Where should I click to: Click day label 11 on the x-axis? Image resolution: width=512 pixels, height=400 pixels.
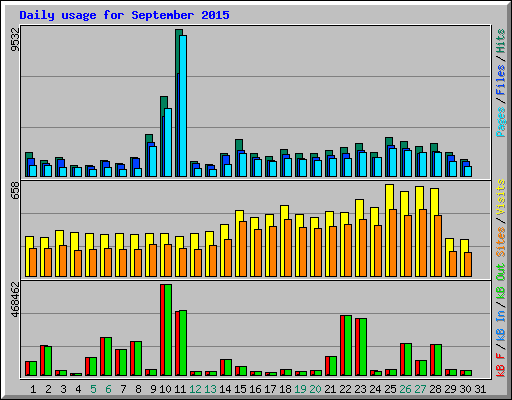point(180,389)
